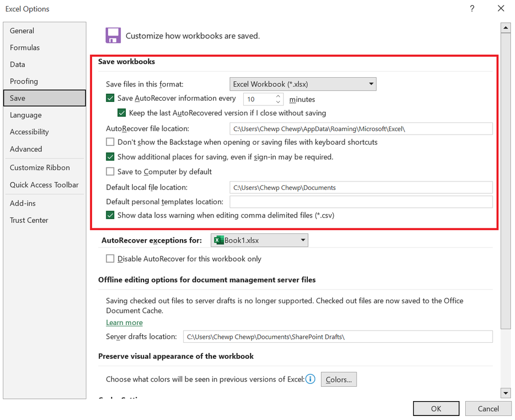Close the Excel Options dialog
This screenshot has height=420, width=515.
(501, 9)
